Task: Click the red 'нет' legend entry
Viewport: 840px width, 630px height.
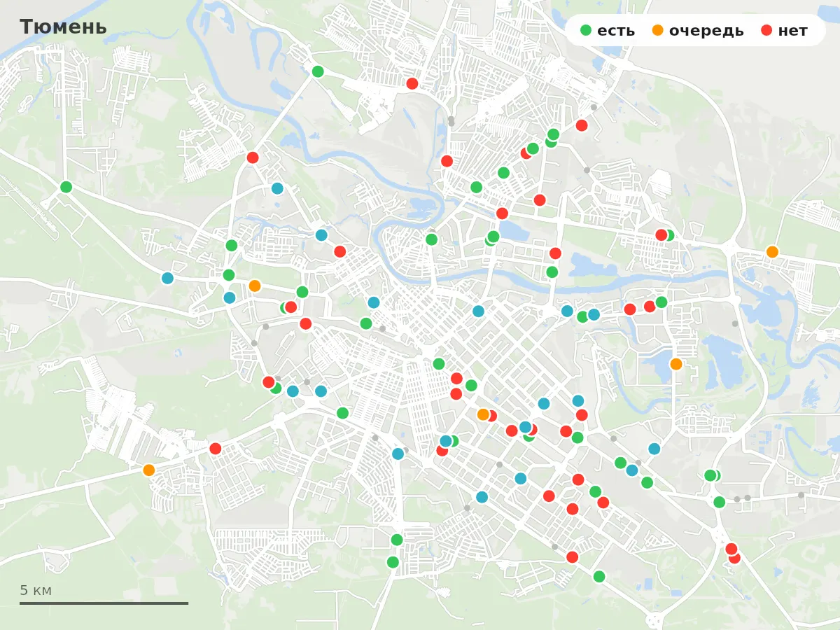Action: point(784,31)
